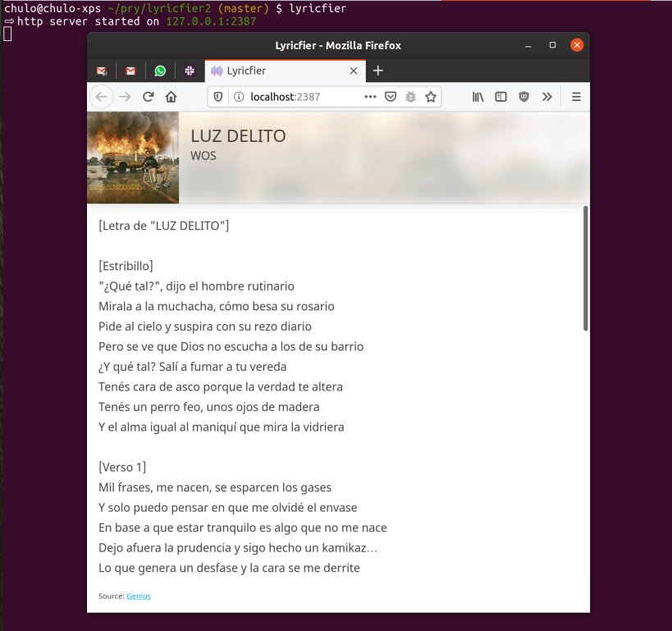Viewport: 672px width, 631px height.
Task: Click the '[Letra de "LUZ DELITO"]' line
Action: coord(164,226)
